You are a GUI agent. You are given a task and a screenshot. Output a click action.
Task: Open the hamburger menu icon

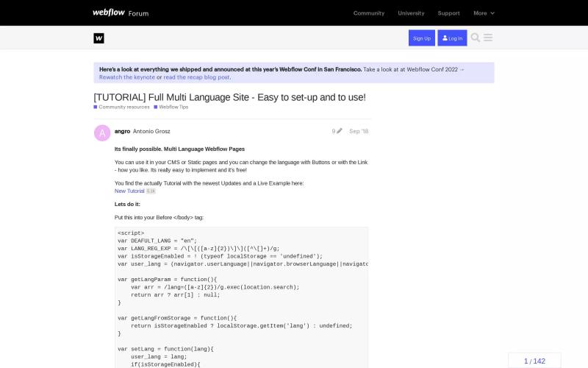(488, 38)
